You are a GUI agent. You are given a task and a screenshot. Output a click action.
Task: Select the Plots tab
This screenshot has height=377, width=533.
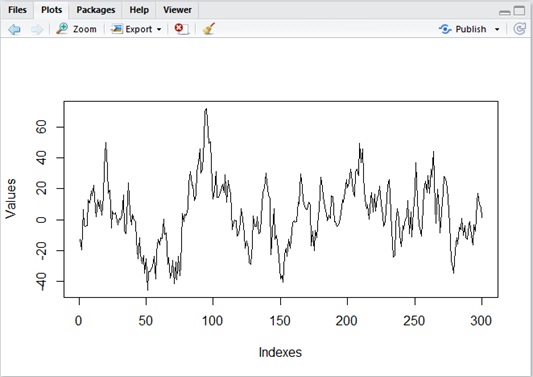[51, 10]
